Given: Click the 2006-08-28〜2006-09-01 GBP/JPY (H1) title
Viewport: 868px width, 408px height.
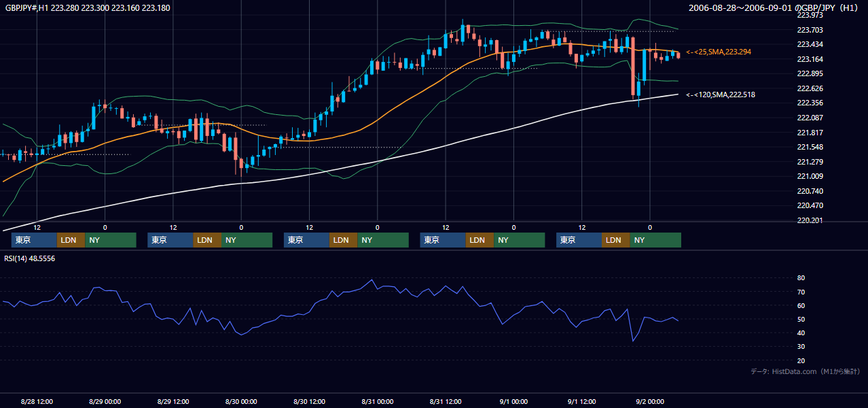Looking at the screenshot, I should pos(775,8).
